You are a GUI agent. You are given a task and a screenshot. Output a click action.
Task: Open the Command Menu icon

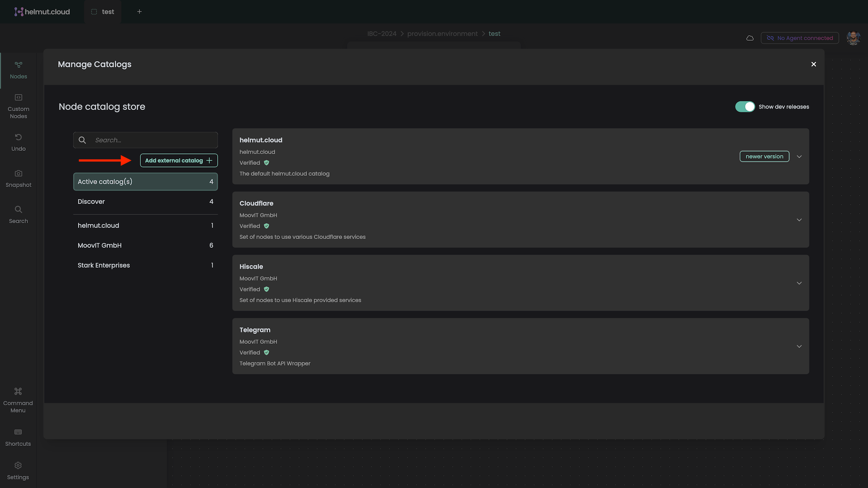tap(18, 399)
